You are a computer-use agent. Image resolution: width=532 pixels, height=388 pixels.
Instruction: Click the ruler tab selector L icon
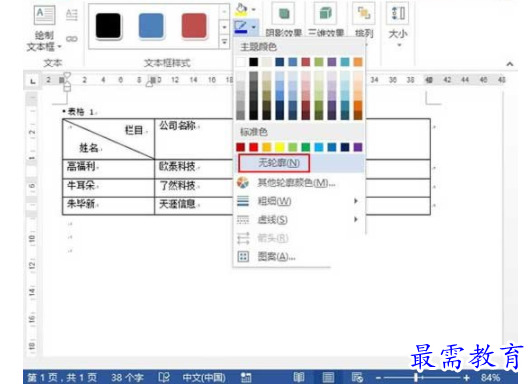coord(33,81)
